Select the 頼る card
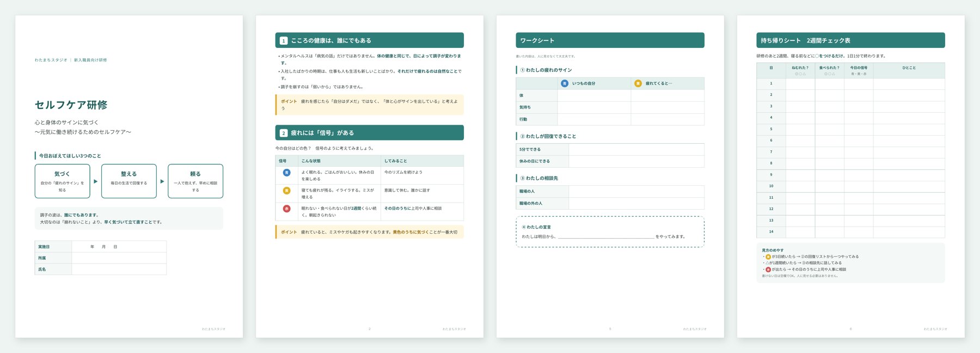The height and width of the screenshot is (353, 980). pos(195,181)
